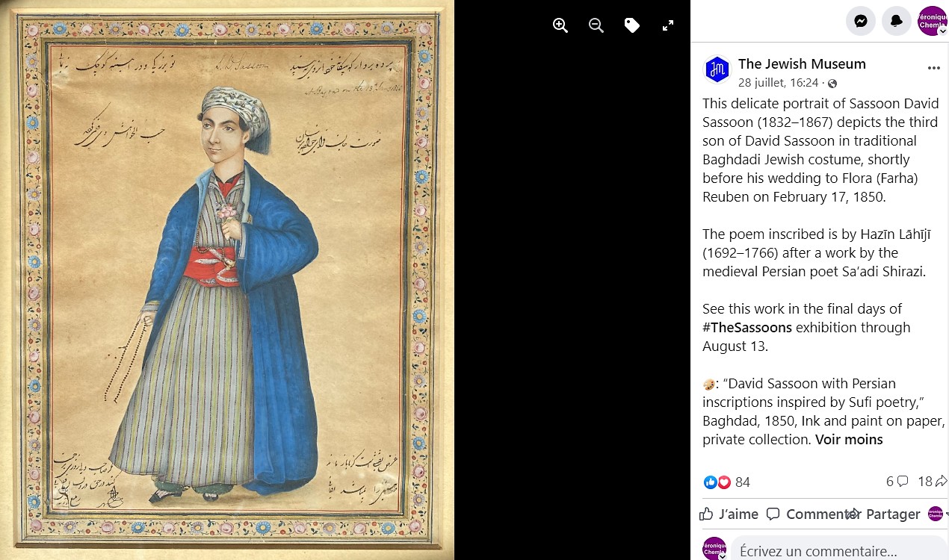Collapse post text with Voir moins
The width and height of the screenshot is (949, 560).
click(x=849, y=440)
